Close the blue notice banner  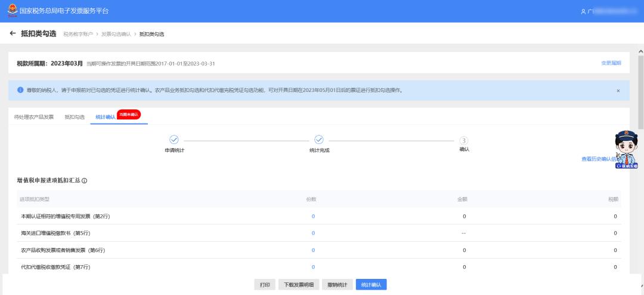tap(618, 91)
